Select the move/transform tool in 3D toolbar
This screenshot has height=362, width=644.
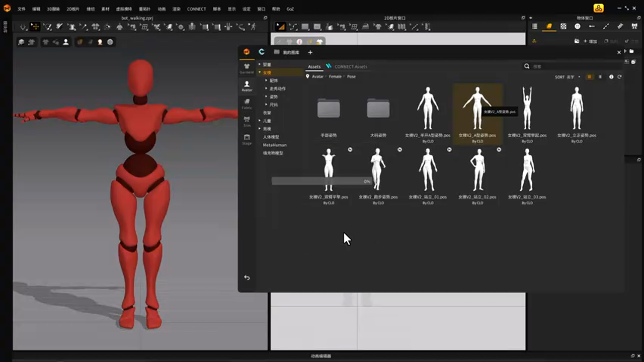point(35,27)
